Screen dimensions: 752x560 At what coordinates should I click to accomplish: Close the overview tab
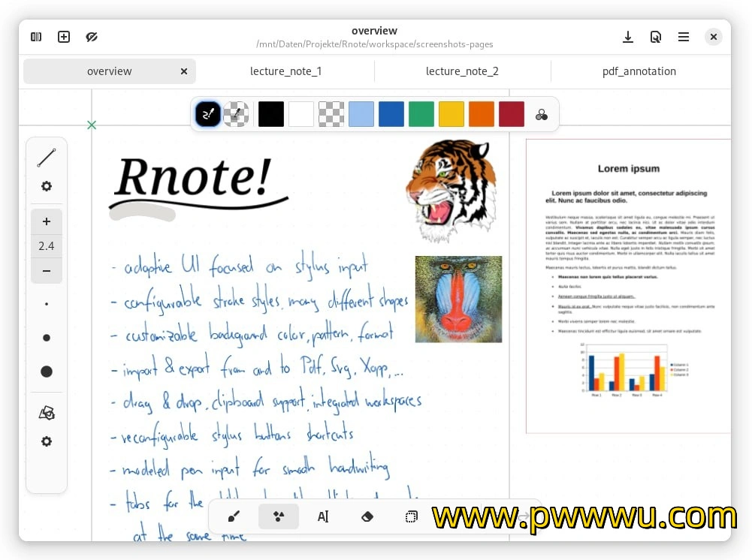coord(184,71)
